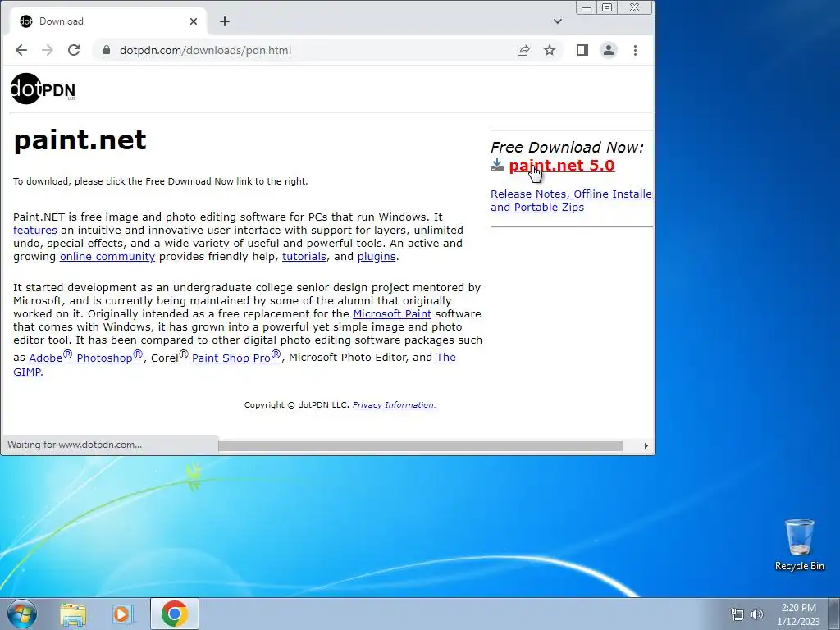Click the Chrome taskbar icon

point(175,614)
